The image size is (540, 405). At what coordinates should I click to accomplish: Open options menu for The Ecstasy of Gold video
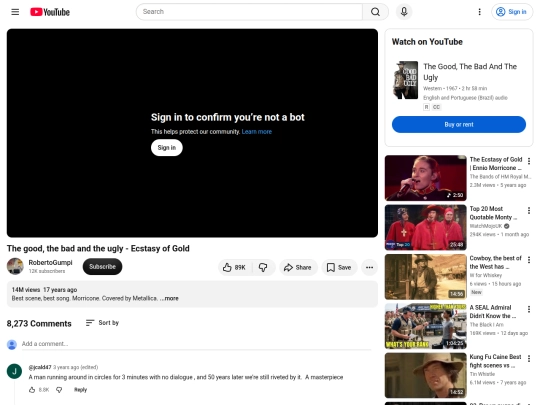coord(529,161)
